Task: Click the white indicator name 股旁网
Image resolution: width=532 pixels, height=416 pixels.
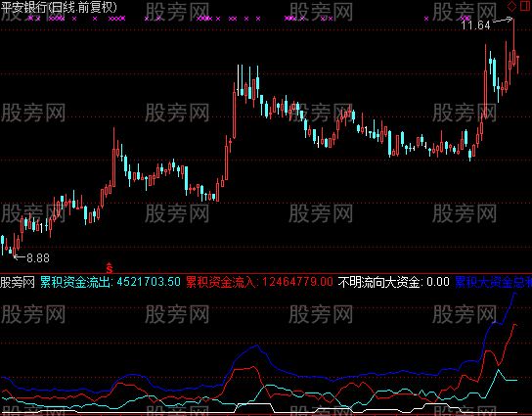Action: pos(18,282)
